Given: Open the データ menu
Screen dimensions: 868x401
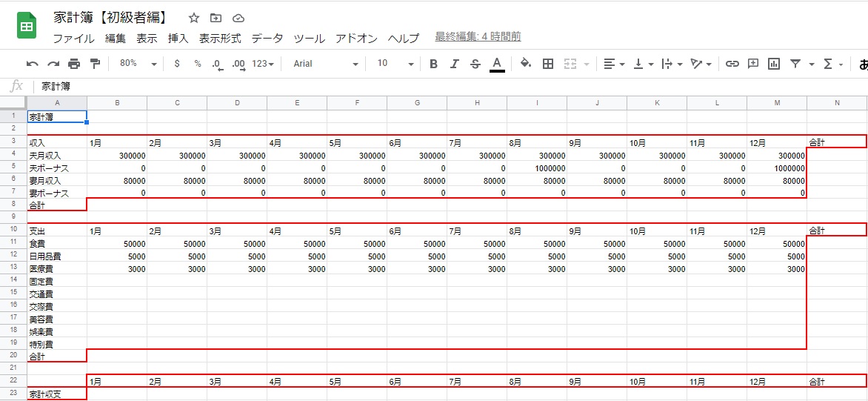Looking at the screenshot, I should pyautogui.click(x=267, y=39).
